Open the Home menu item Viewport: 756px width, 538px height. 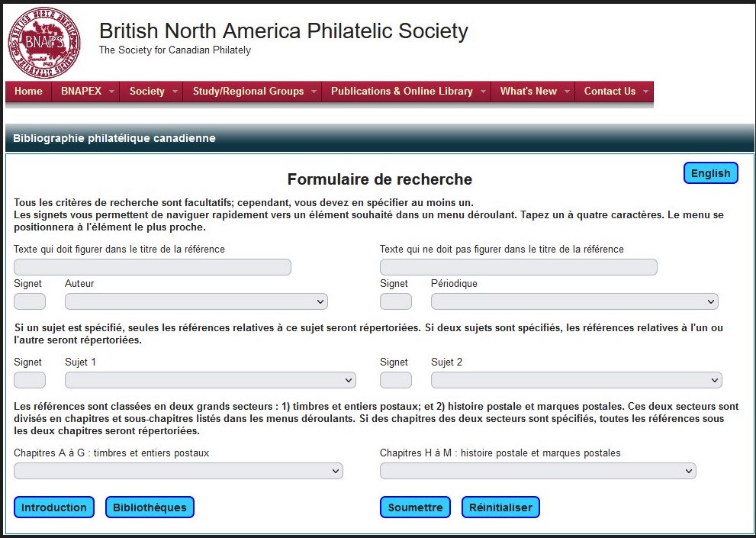click(28, 91)
